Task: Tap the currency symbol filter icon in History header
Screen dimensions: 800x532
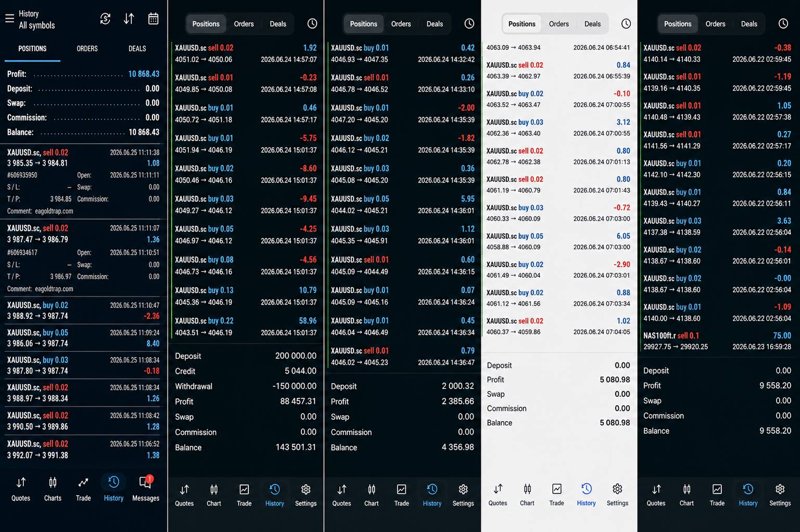Action: click(105, 19)
